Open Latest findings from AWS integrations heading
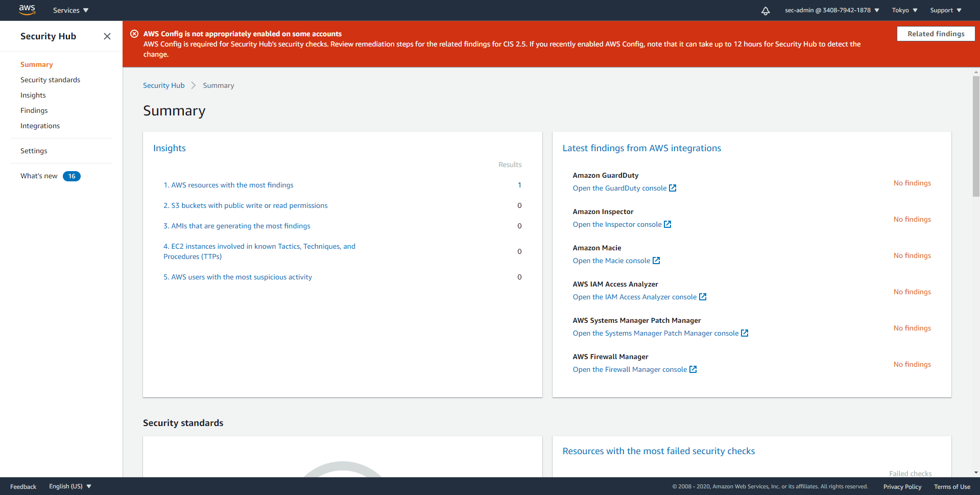Screen dimensions: 980x495 pos(642,148)
